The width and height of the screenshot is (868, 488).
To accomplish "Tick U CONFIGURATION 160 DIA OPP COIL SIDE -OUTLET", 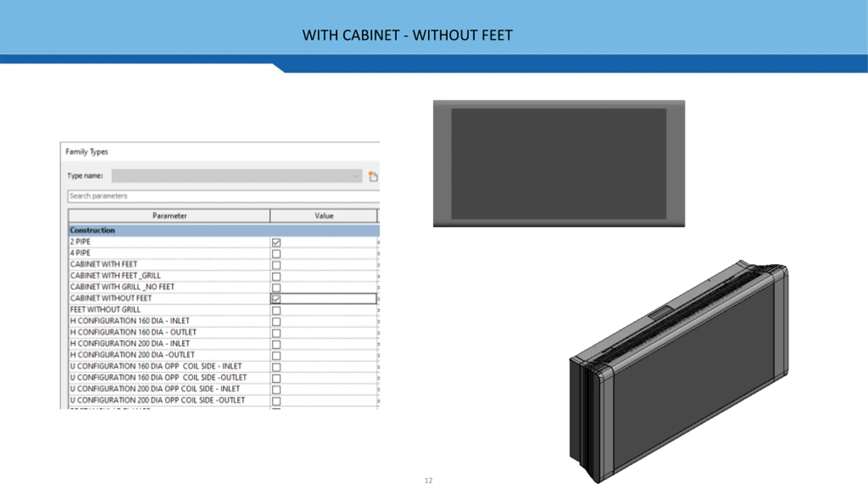I will pos(276,378).
